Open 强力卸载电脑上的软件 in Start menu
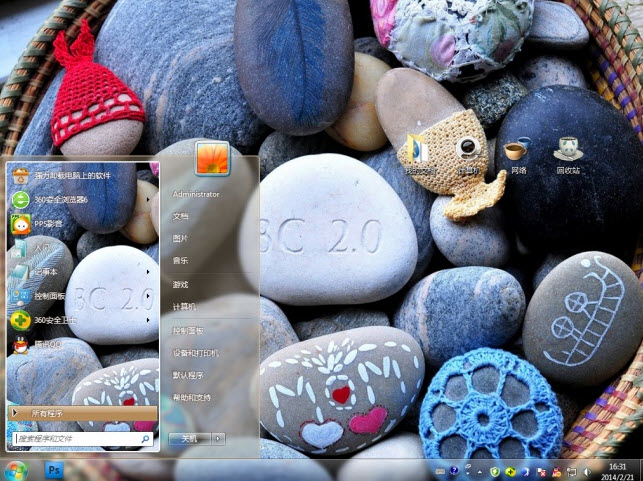This screenshot has width=643, height=481. [x=82, y=176]
